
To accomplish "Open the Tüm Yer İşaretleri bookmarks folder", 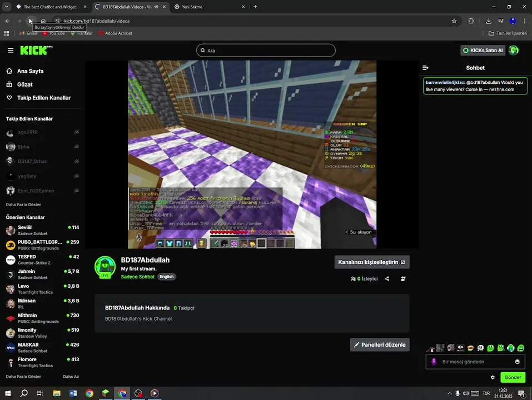I will [508, 33].
